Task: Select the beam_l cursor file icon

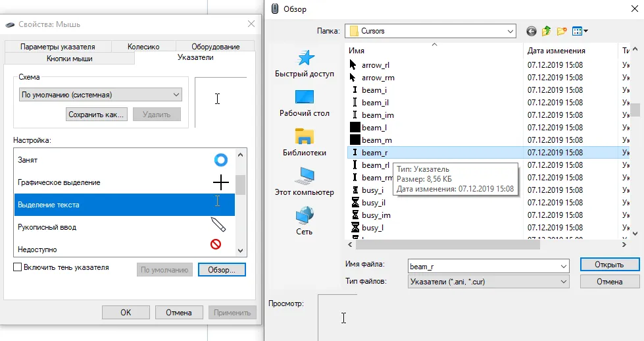Action: point(355,127)
